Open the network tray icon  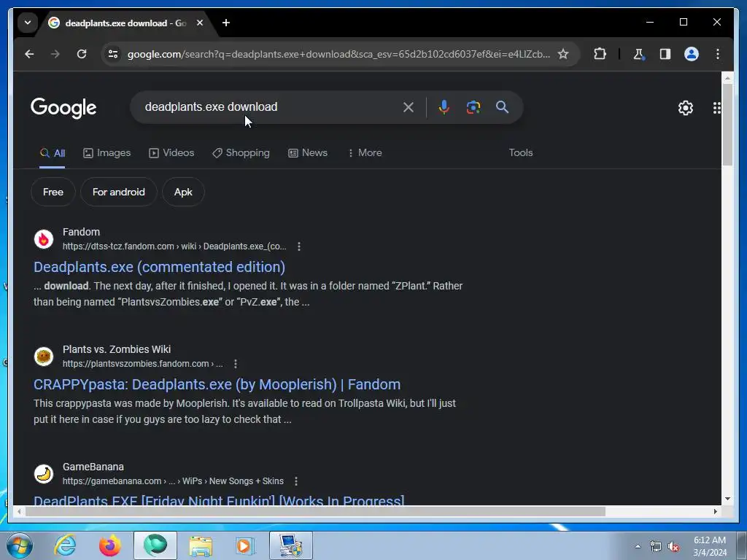pyautogui.click(x=656, y=547)
